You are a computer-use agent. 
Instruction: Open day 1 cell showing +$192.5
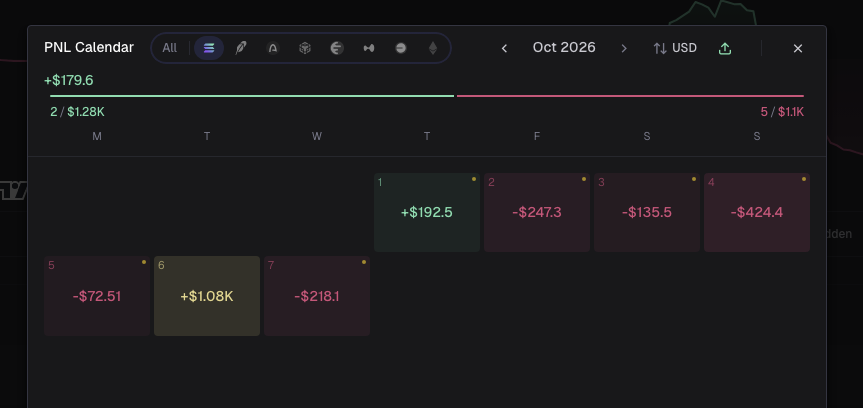click(427, 213)
